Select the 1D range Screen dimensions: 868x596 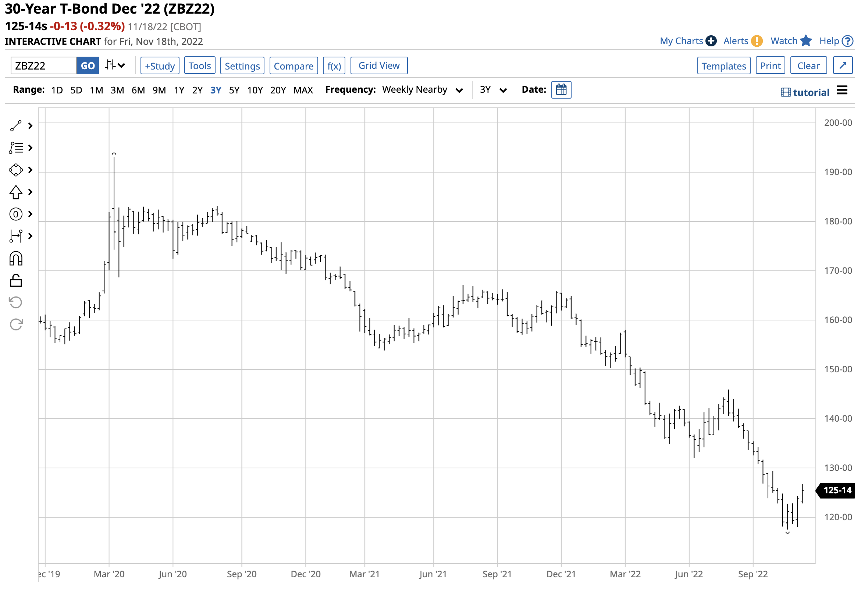[x=57, y=90]
